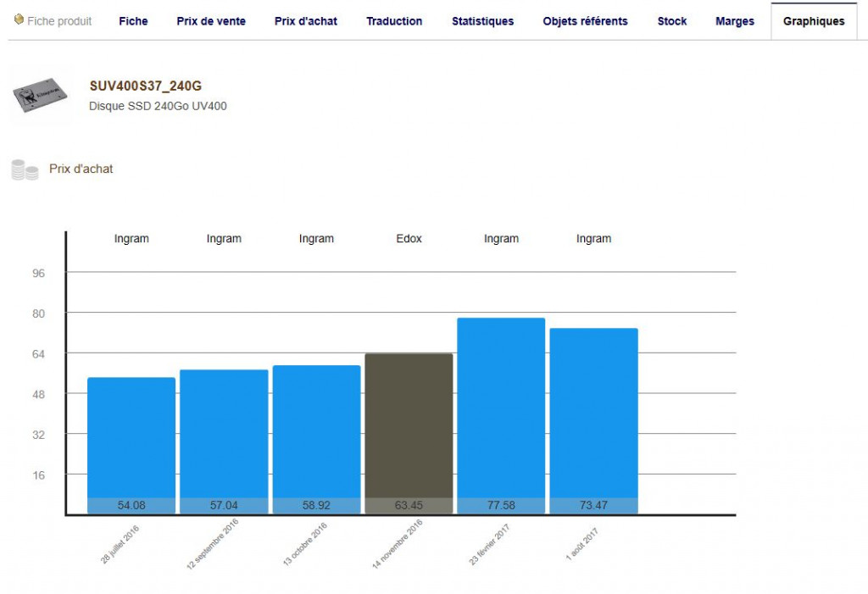868x594 pixels.
Task: Open the Objets référents tab
Action: 585,21
